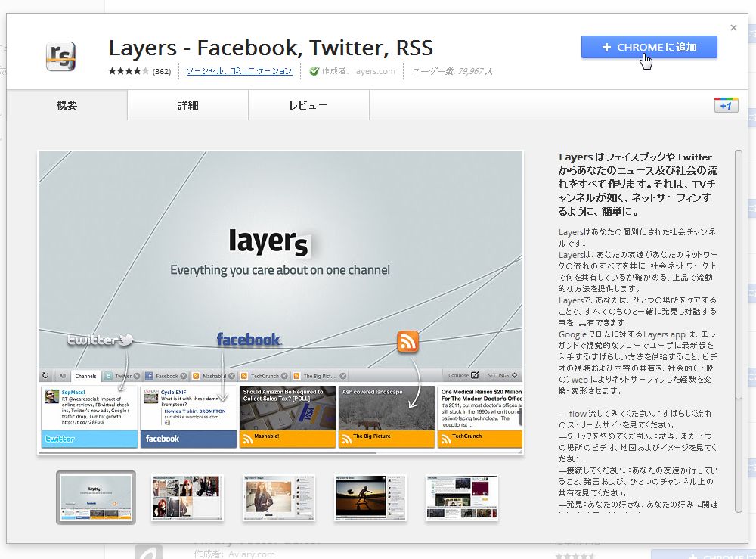Image resolution: width=756 pixels, height=559 pixels.
Task: Click the large main screenshot preview
Action: click(x=280, y=303)
